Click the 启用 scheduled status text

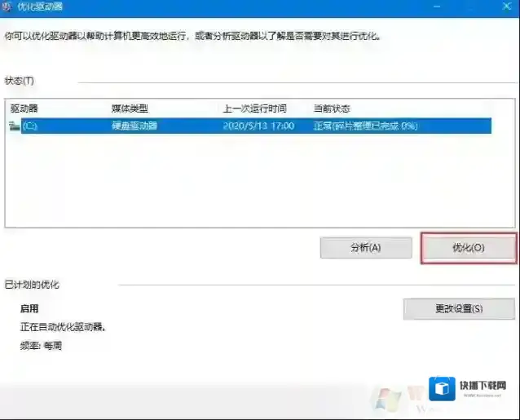[x=29, y=309]
